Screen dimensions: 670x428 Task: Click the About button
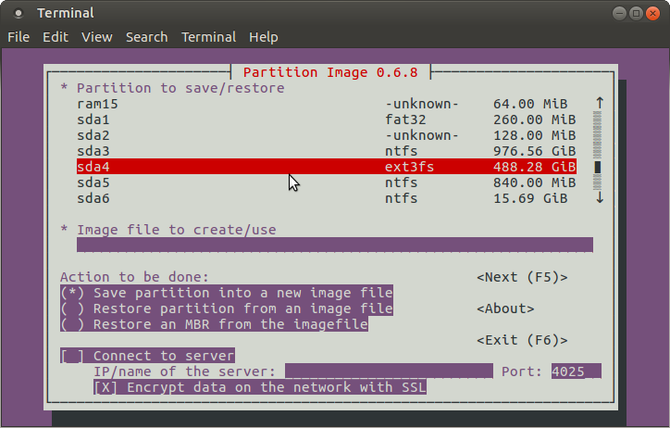point(505,309)
